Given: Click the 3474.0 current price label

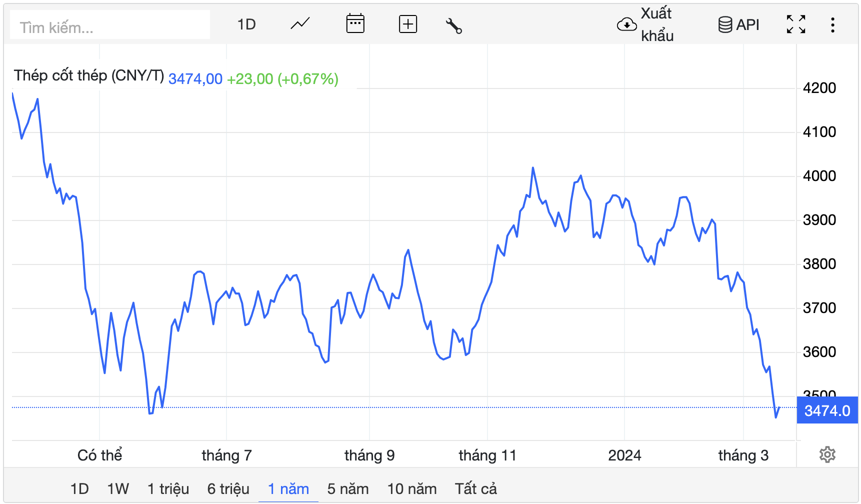Looking at the screenshot, I should click(x=827, y=410).
